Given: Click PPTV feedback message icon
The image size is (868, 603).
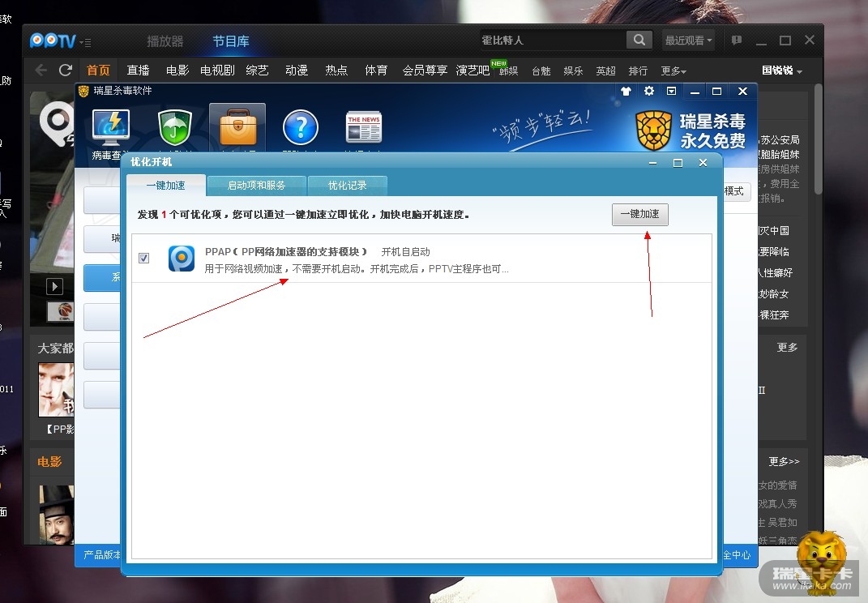Looking at the screenshot, I should [x=737, y=40].
